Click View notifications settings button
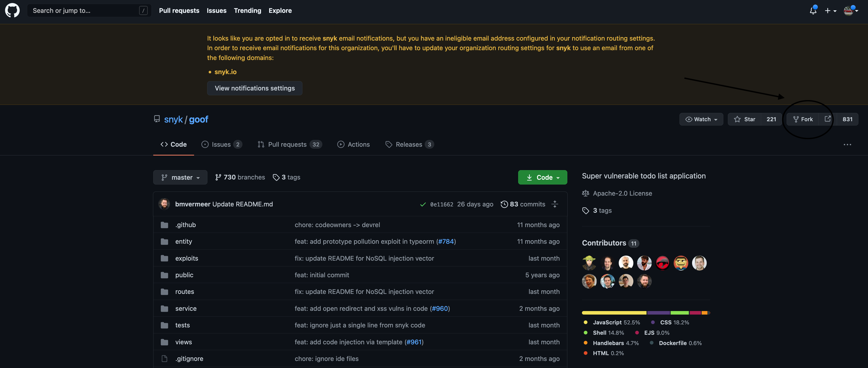Viewport: 868px width, 368px height. 255,88
